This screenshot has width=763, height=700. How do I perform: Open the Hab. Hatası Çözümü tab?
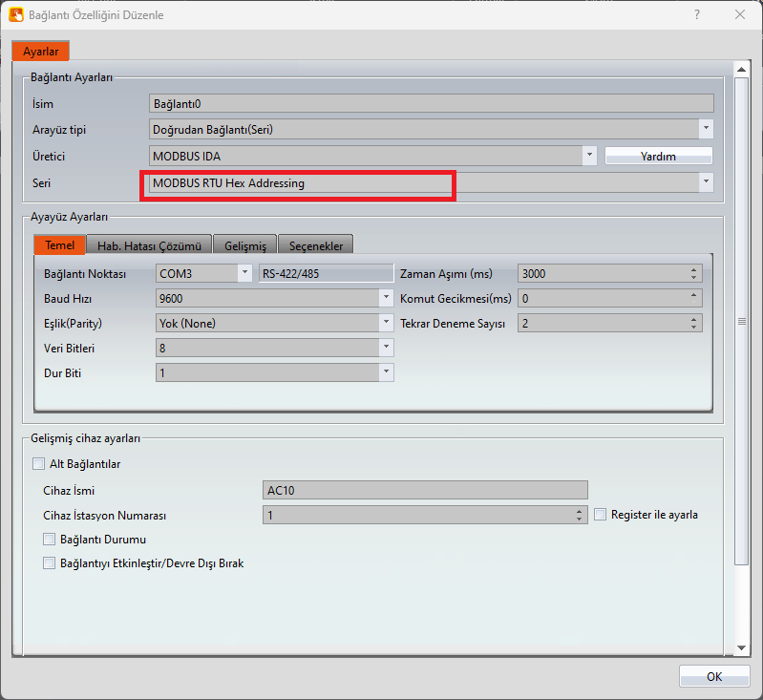click(x=149, y=246)
